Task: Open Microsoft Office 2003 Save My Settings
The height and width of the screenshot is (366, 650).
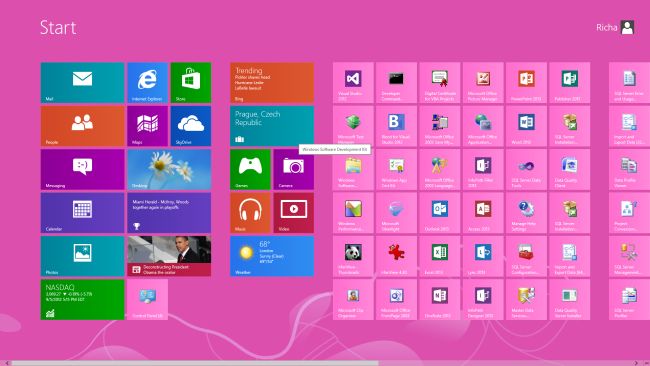Action: coord(439,126)
